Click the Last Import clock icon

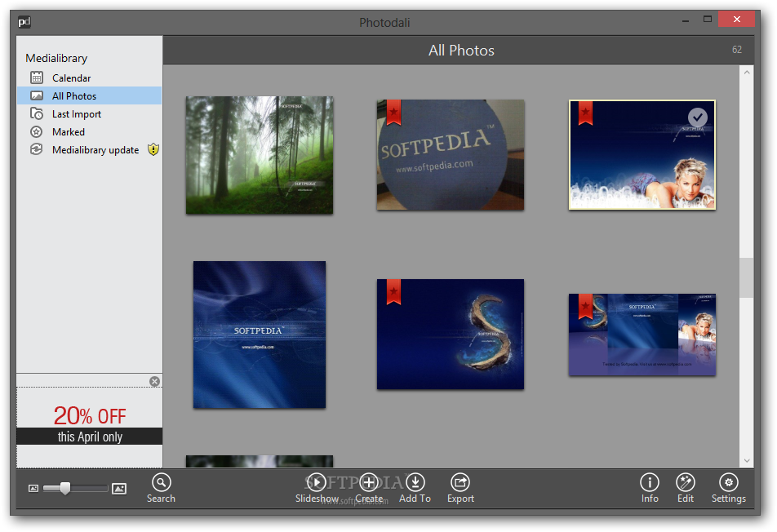37,113
